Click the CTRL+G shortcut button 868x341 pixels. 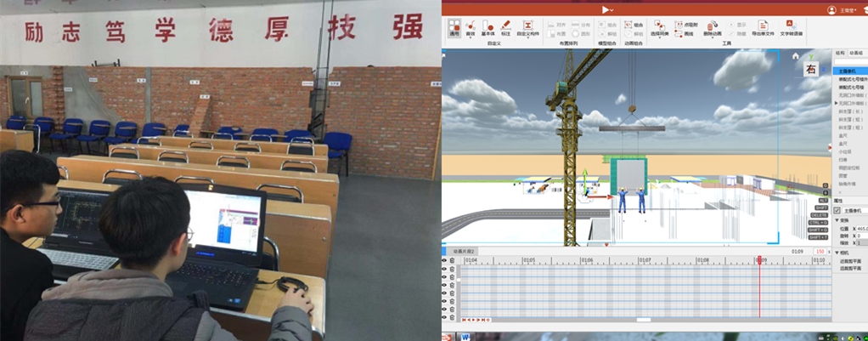click(819, 222)
